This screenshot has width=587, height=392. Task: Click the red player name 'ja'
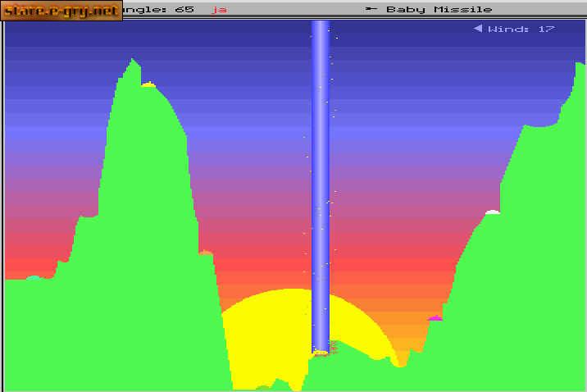(x=219, y=10)
